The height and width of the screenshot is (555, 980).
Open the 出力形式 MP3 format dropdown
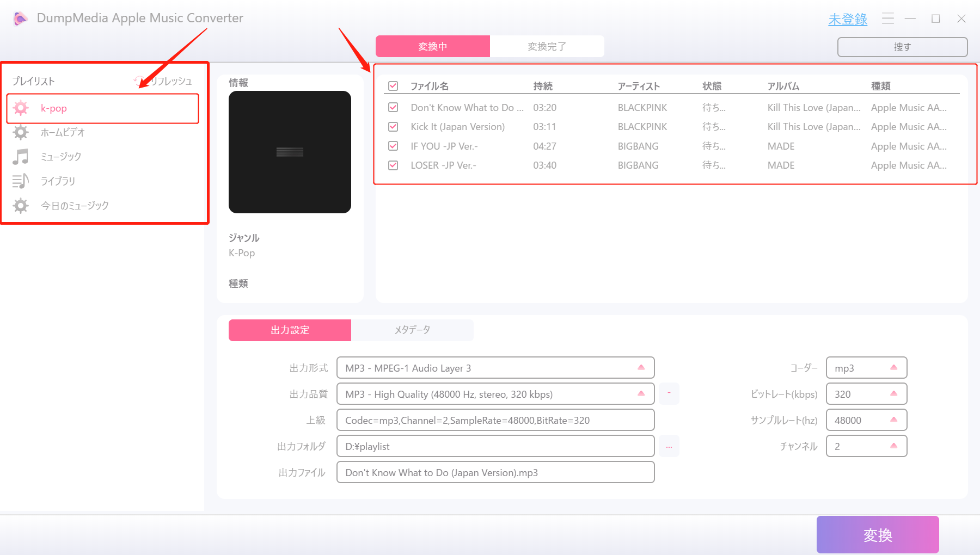495,368
